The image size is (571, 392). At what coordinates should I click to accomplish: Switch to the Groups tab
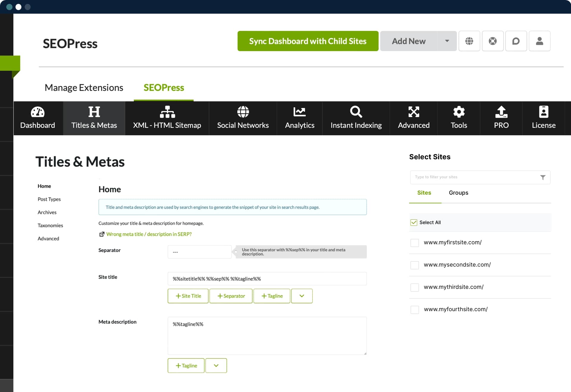pos(458,193)
